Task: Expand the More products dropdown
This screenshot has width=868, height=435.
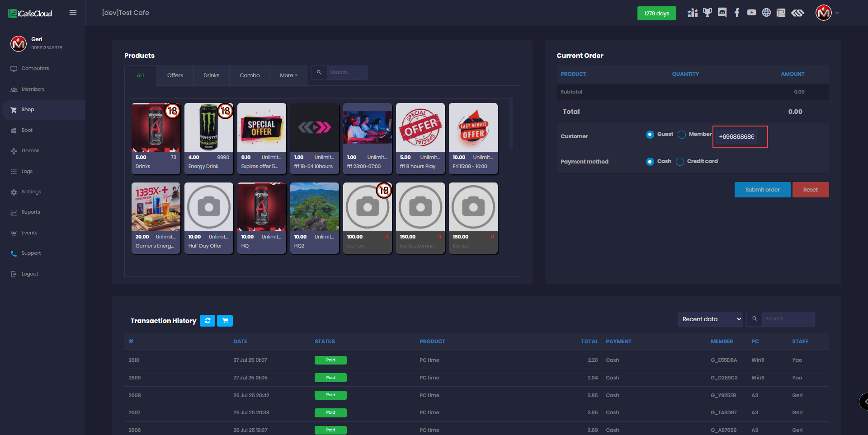Action: tap(288, 75)
